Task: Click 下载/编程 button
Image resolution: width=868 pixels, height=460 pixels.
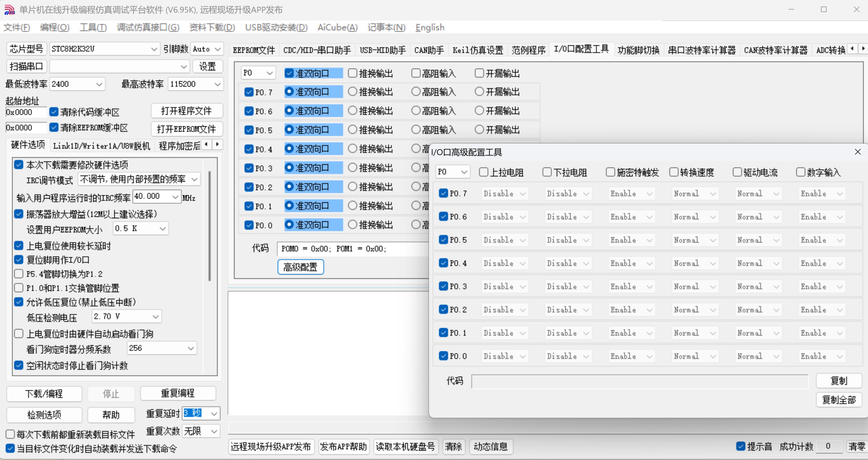Action: tap(44, 394)
